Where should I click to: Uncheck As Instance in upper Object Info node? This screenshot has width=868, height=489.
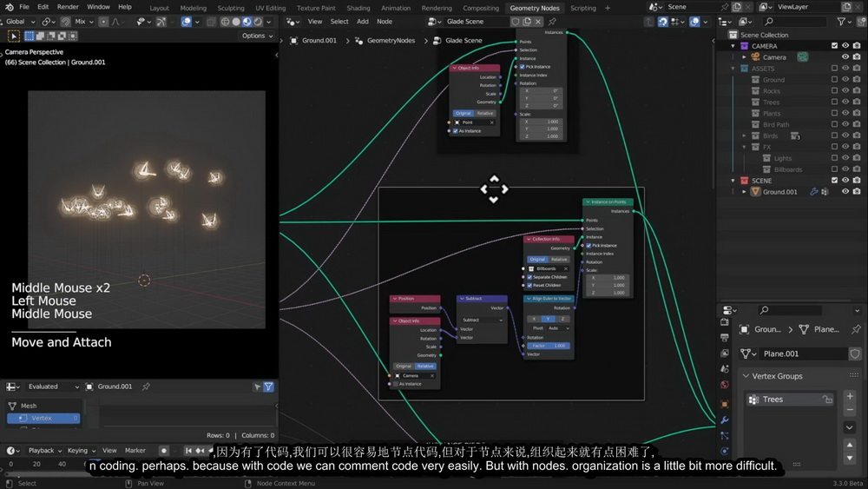pyautogui.click(x=456, y=131)
